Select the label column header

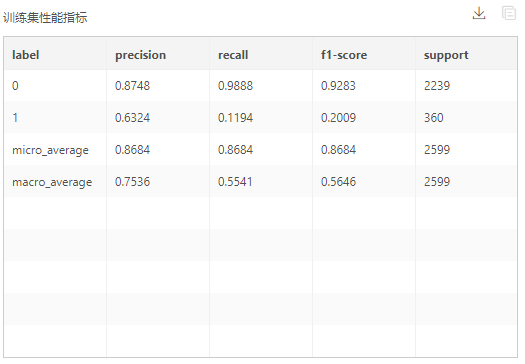tap(25, 55)
